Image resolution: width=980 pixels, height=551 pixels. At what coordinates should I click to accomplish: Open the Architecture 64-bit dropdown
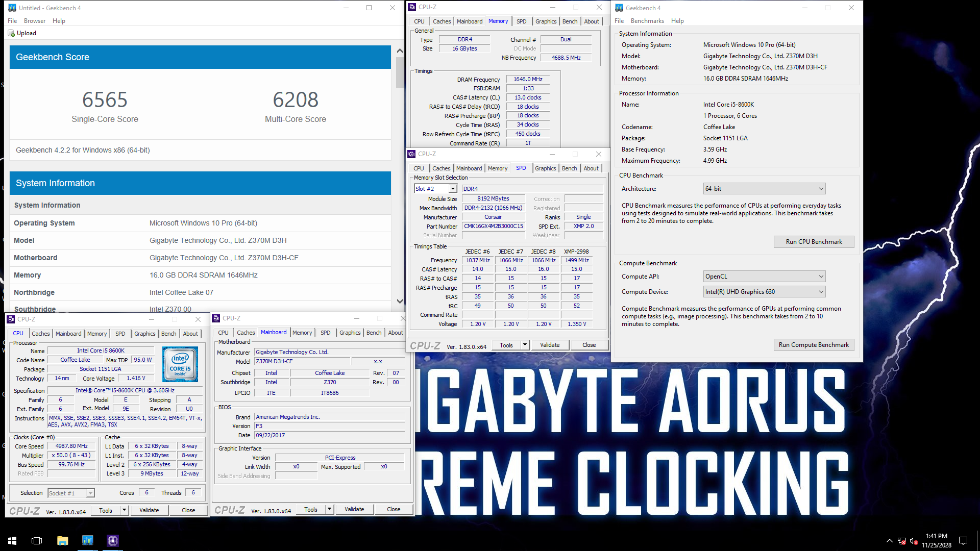764,189
